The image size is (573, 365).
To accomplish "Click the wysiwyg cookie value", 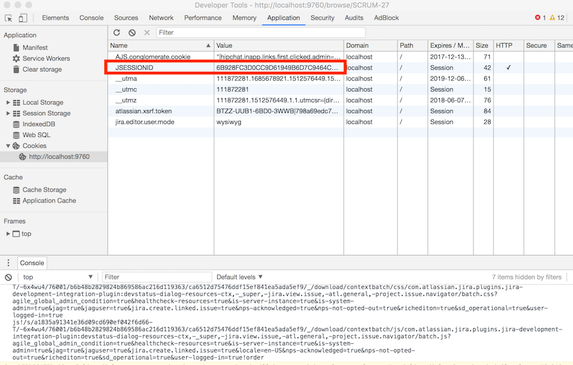I will (229, 122).
